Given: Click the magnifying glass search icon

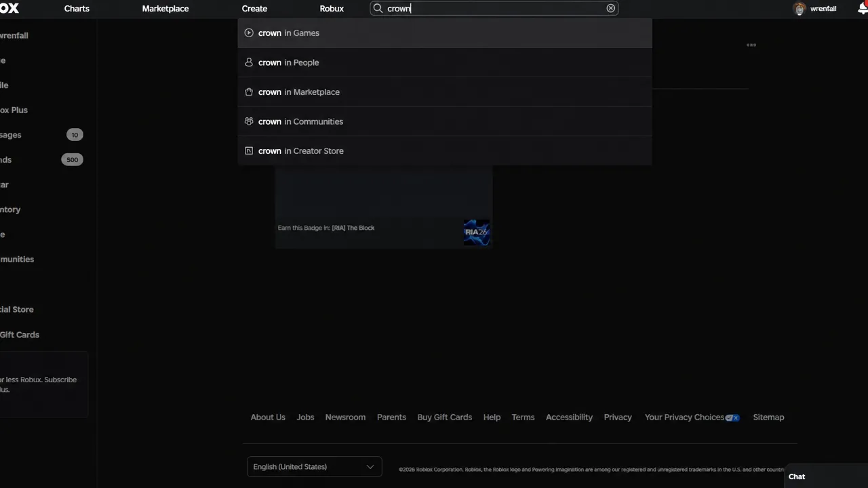Looking at the screenshot, I should coord(378,8).
